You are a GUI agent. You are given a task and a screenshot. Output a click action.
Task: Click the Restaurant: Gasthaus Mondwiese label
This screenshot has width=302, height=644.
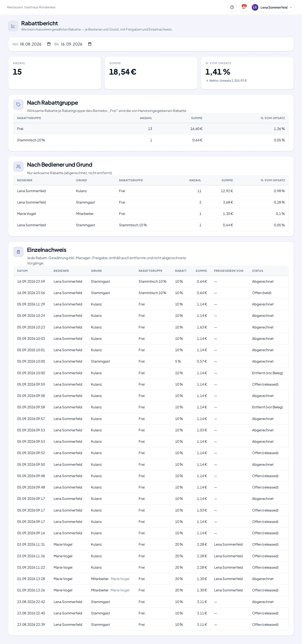tap(31, 7)
